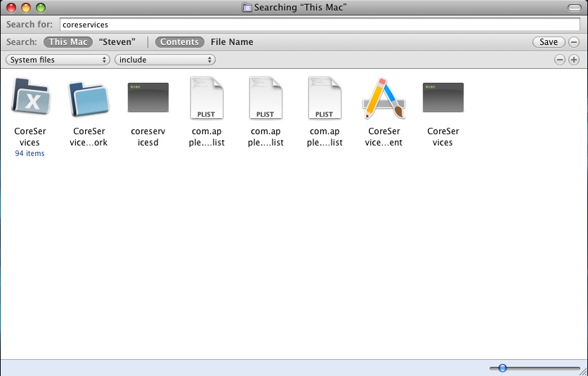Image resolution: width=588 pixels, height=376 pixels.
Task: Select the last CoreServices exec file icon
Action: point(443,97)
